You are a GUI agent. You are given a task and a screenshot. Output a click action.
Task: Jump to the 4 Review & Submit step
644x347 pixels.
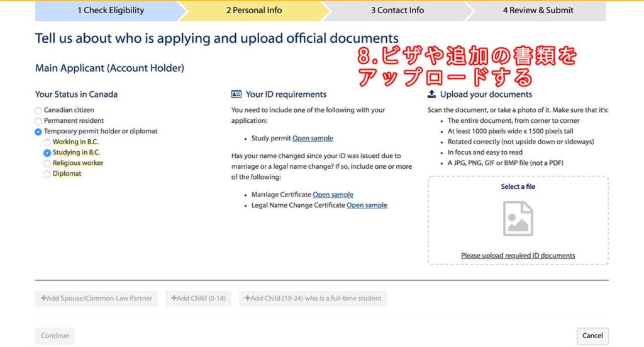pyautogui.click(x=538, y=10)
